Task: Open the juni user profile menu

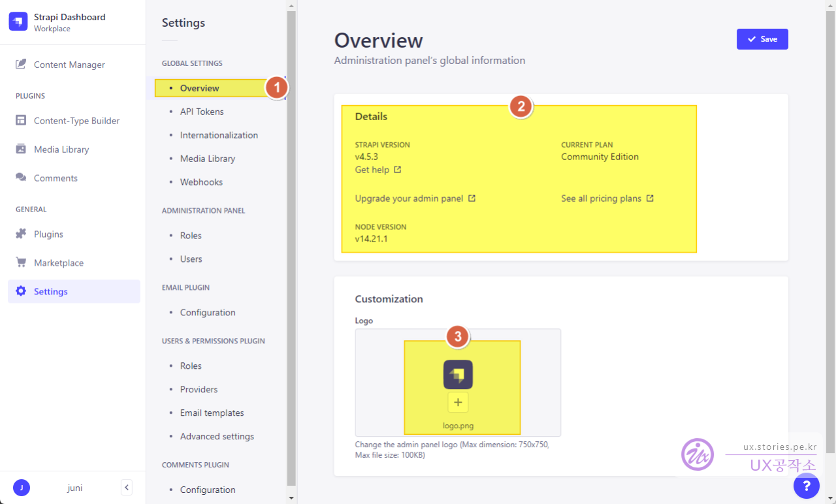Action: pyautogui.click(x=75, y=488)
